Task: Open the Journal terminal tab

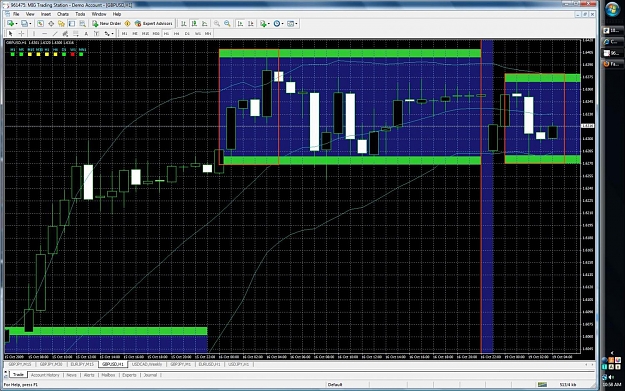Action: point(150,375)
